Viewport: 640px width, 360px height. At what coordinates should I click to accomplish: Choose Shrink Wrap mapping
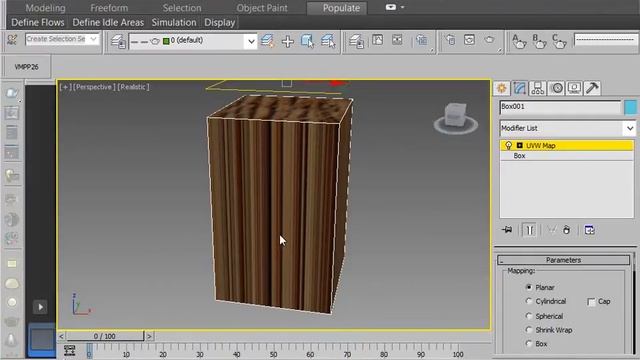click(529, 330)
